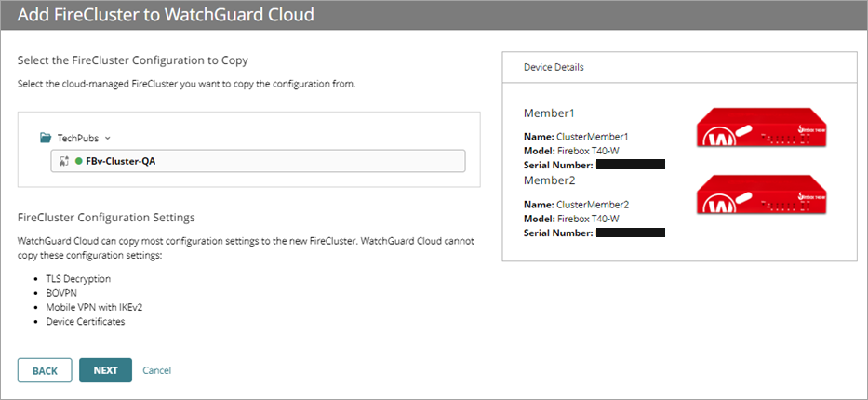Click the FireCluster icon beside FBv-Cluster-QA
868x400 pixels.
click(x=64, y=161)
